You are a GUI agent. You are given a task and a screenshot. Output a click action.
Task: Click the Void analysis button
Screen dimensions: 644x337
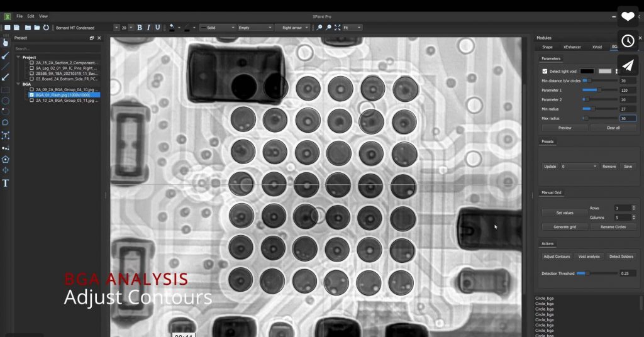(589, 257)
